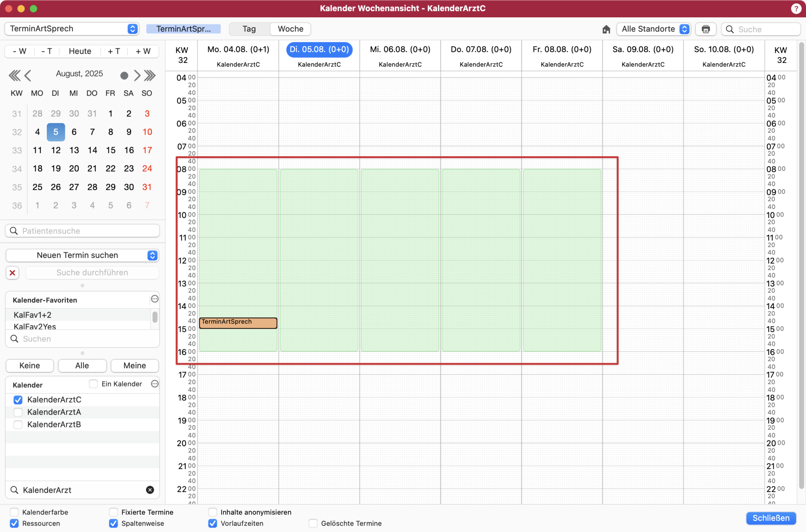This screenshot has width=806, height=532.
Task: Go to next month arrow
Action: point(137,75)
